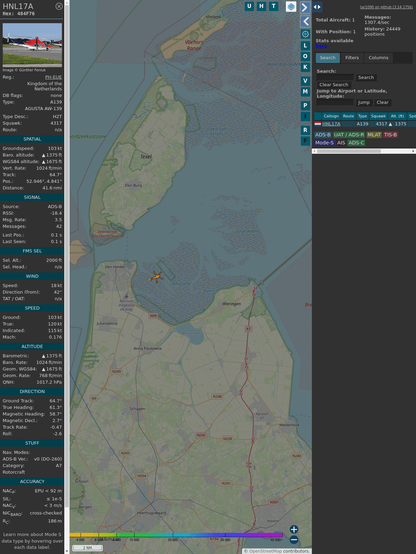Zoom in with the plus icon
Image resolution: width=416 pixels, height=554 pixels.
(x=294, y=529)
